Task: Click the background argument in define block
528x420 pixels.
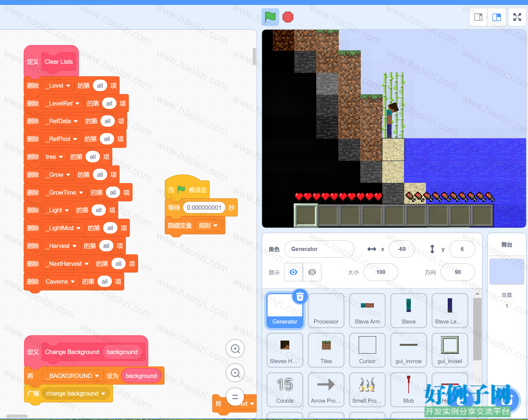Action: (x=122, y=352)
